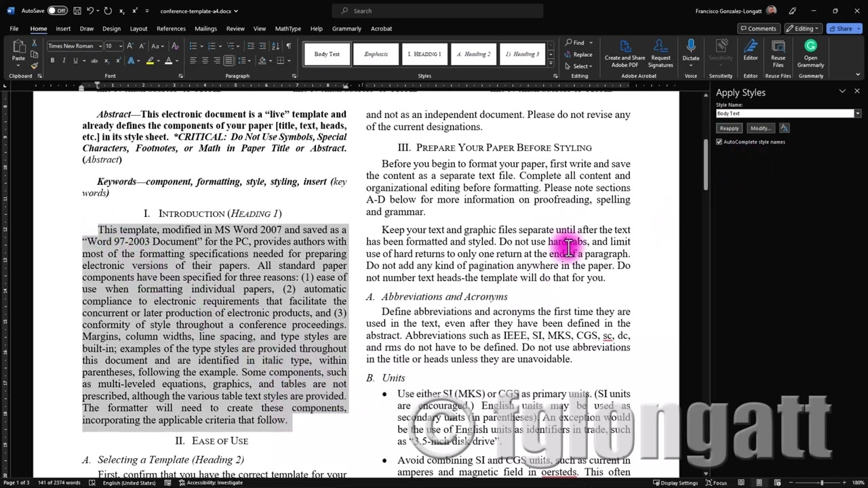Toggle Show/Hide paragraph marks
The height and width of the screenshot is (488, 868).
(289, 46)
